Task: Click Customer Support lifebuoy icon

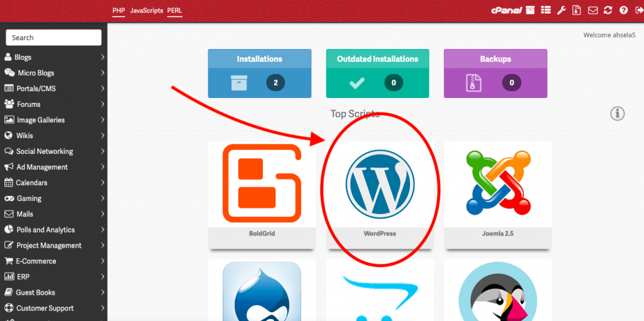Action: tap(8, 308)
